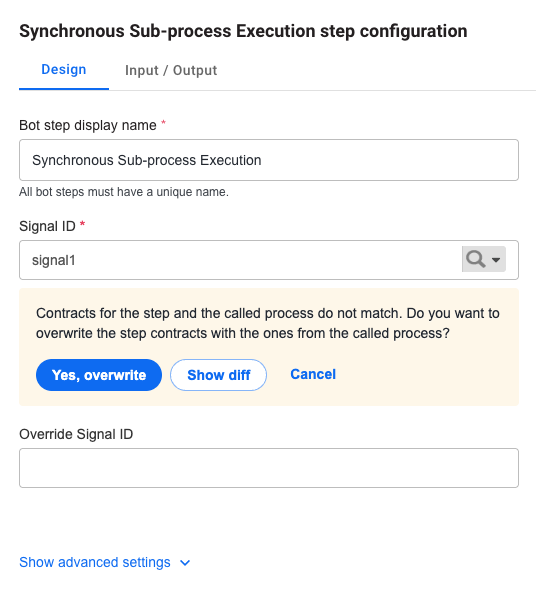Confirm with the Yes, overwrite button
536x592 pixels.
99,375
